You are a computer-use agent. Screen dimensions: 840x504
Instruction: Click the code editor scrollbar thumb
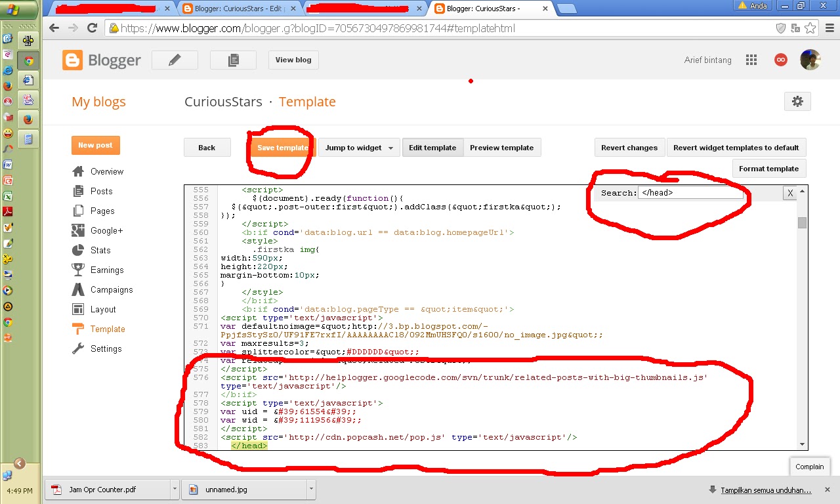802,222
